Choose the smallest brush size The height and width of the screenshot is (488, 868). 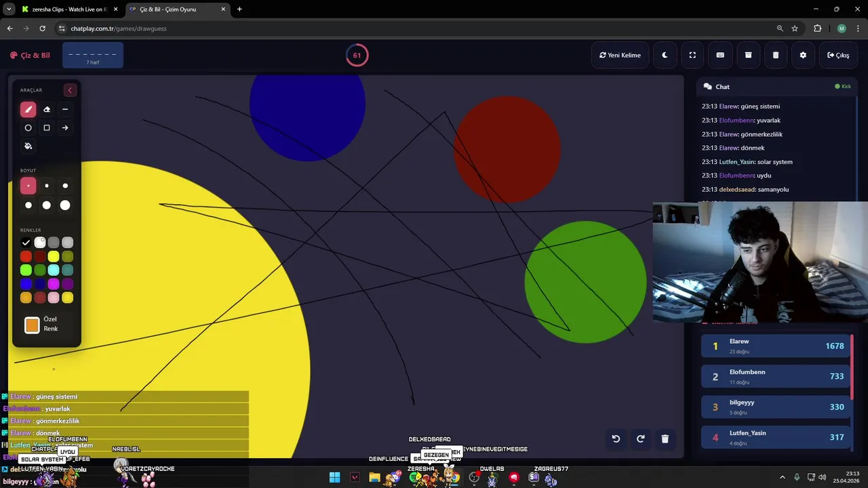pos(28,186)
